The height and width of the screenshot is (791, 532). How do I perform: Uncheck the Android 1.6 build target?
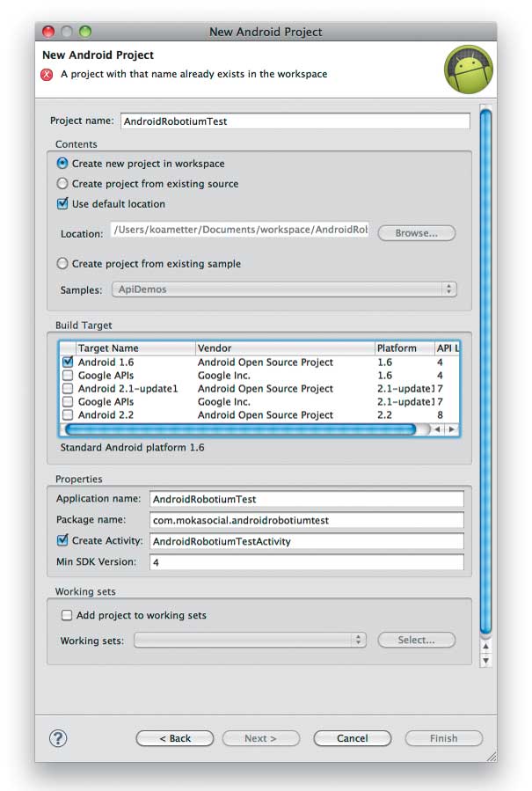click(68, 362)
